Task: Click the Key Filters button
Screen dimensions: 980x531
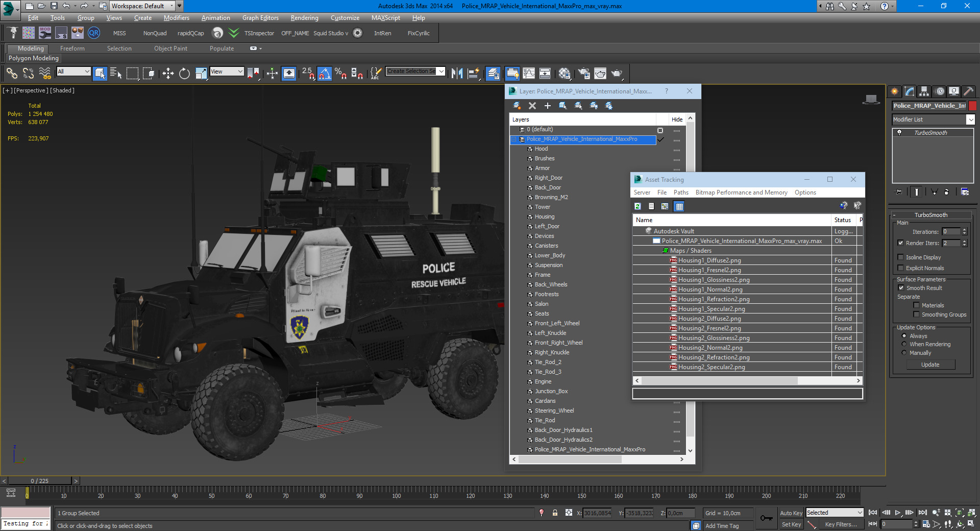Action: (841, 524)
